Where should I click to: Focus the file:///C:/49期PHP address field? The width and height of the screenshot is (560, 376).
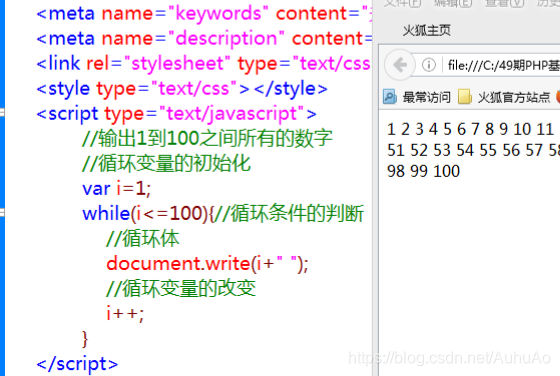click(503, 65)
